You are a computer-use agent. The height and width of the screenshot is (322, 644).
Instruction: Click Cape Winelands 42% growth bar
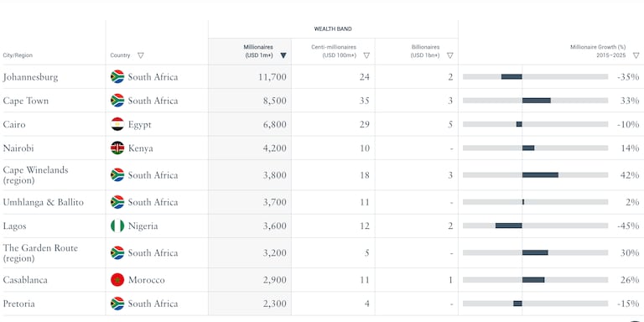pos(540,175)
